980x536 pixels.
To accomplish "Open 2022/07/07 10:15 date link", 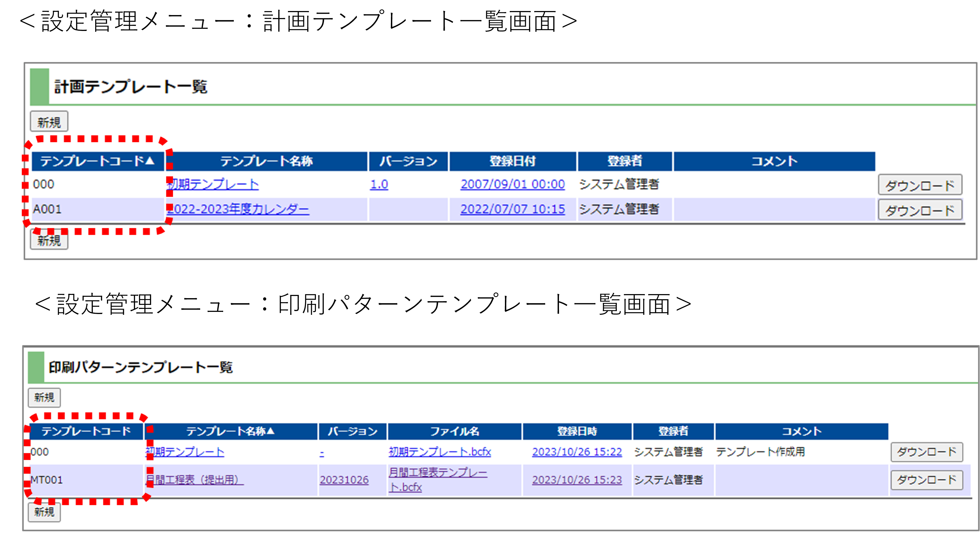I will [x=512, y=209].
